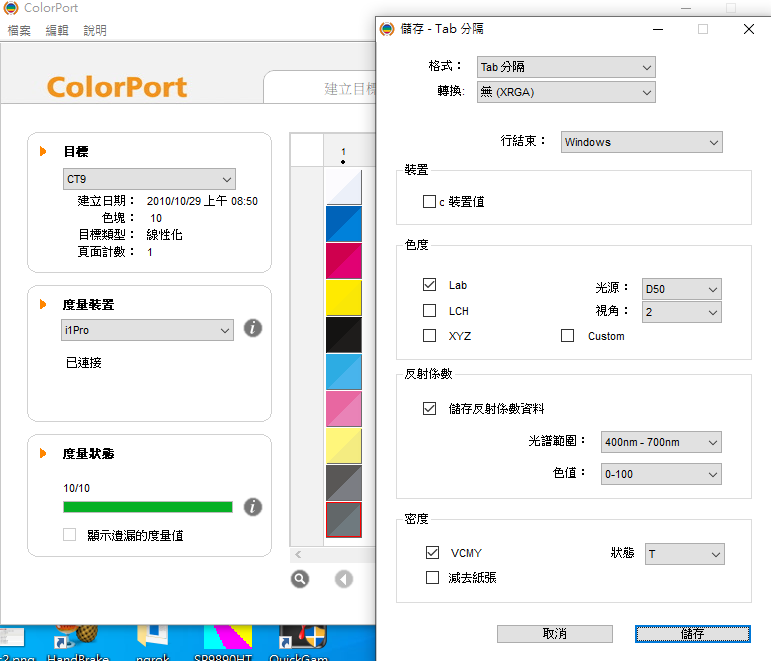Open the CT9 target dropdown
The image size is (771, 661).
[149, 179]
